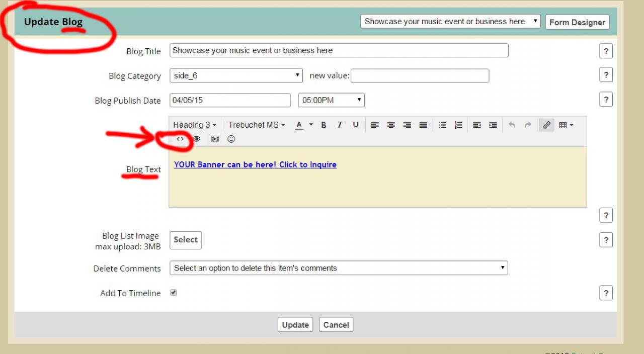
Task: Click the Blog Title input field
Action: click(x=339, y=51)
